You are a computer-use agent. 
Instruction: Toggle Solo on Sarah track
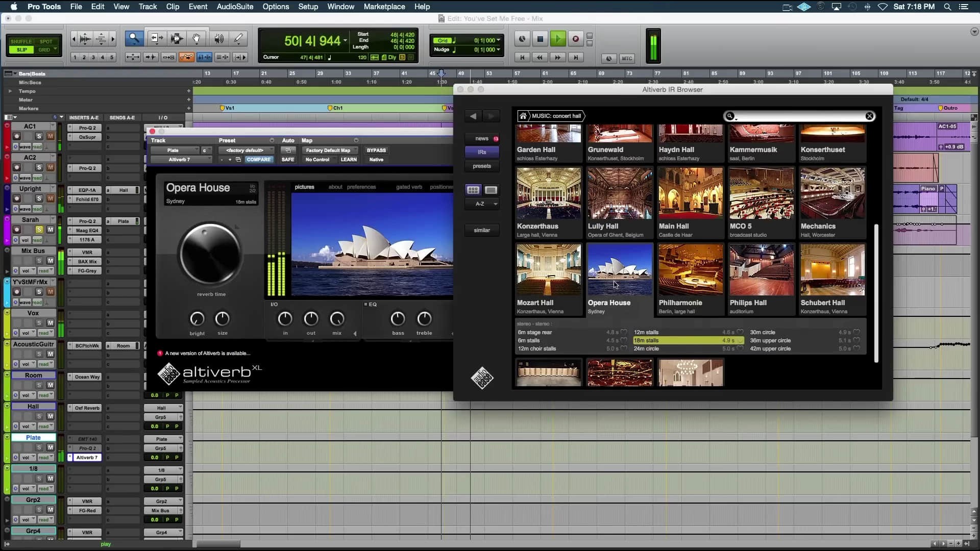(39, 230)
